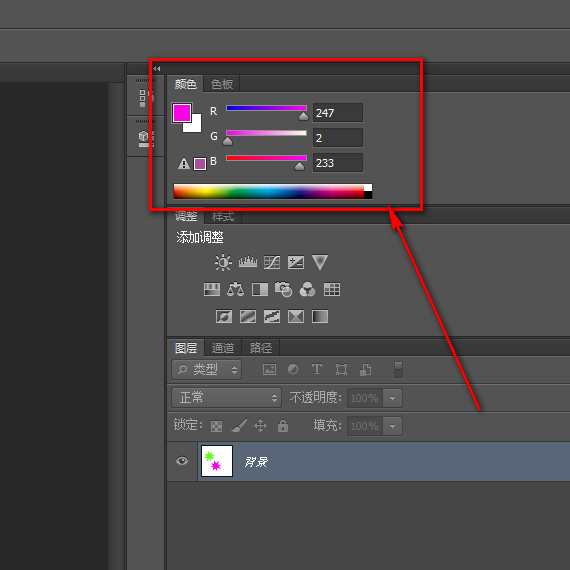Add a Color Lookup adjustment
This screenshot has width=570, height=570.
click(332, 289)
